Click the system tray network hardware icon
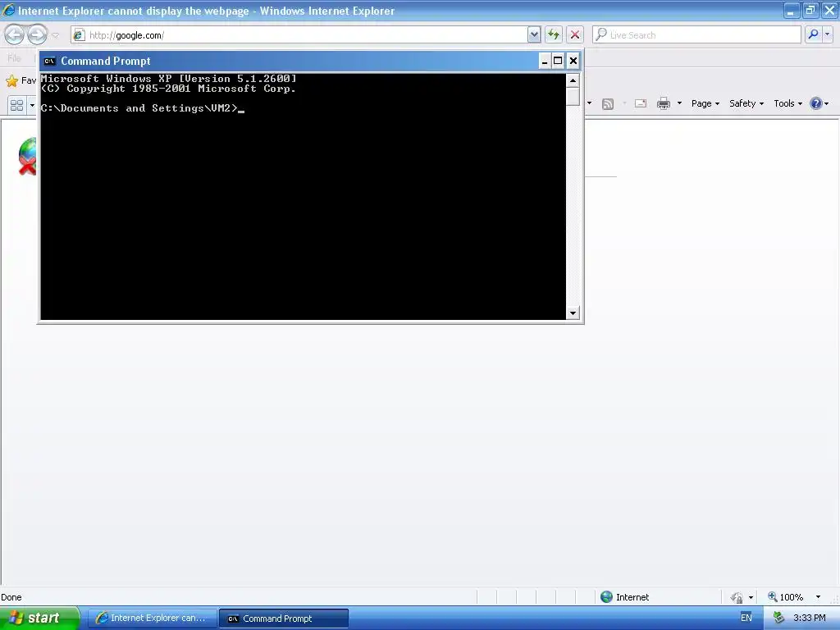 (778, 618)
